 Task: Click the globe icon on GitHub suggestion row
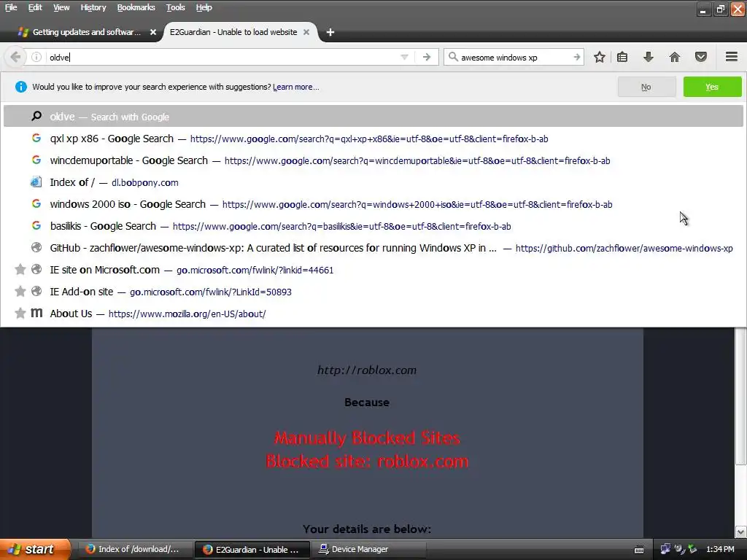36,248
